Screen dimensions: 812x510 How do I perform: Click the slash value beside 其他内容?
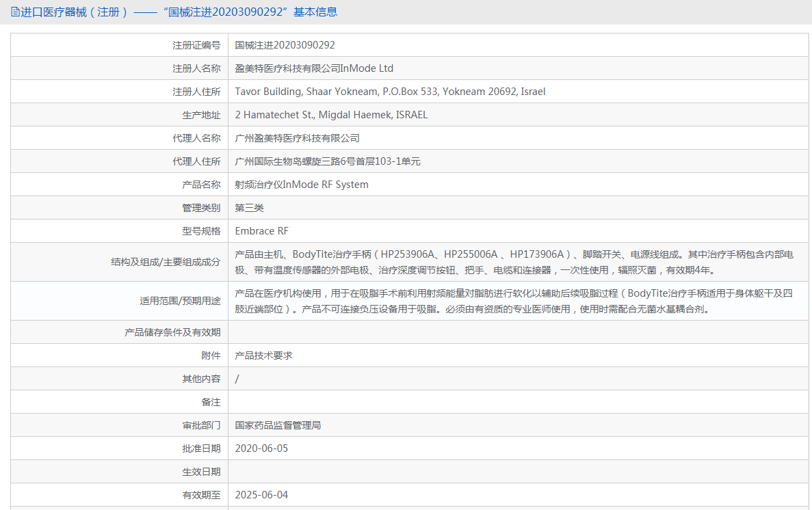point(237,379)
